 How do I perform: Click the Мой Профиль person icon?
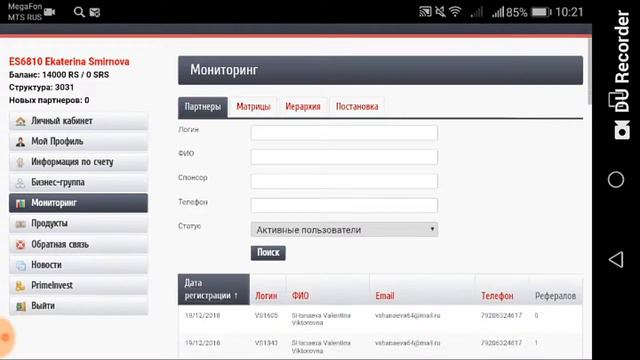click(x=20, y=142)
